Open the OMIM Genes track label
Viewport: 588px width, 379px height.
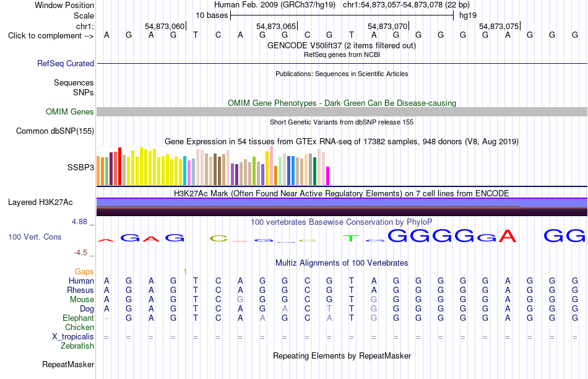click(x=69, y=112)
